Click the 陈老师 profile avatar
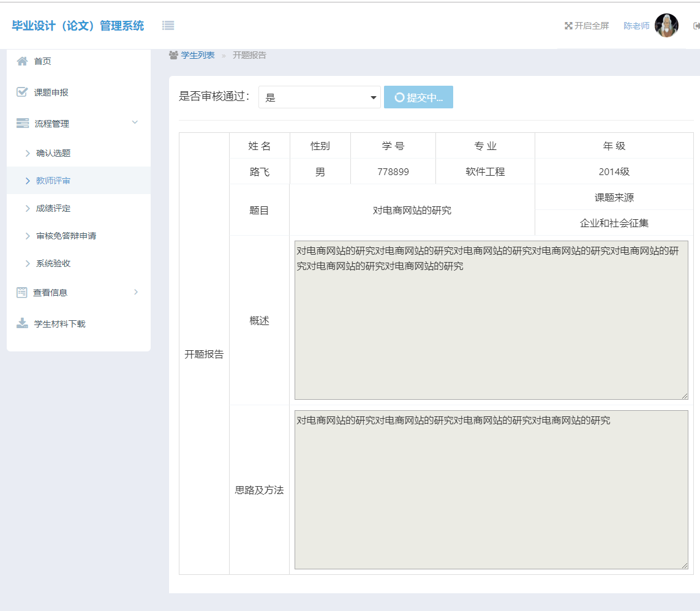The image size is (700, 611). click(x=667, y=25)
